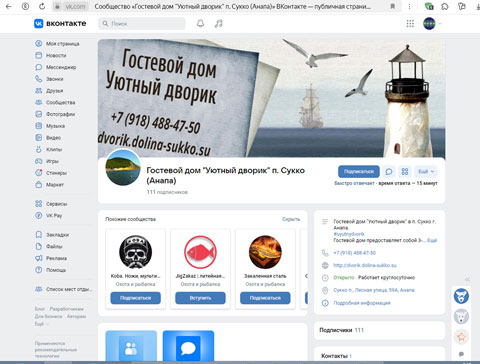Subscribe with the Подписаться page button
This screenshot has height=364, width=480.
(x=359, y=171)
